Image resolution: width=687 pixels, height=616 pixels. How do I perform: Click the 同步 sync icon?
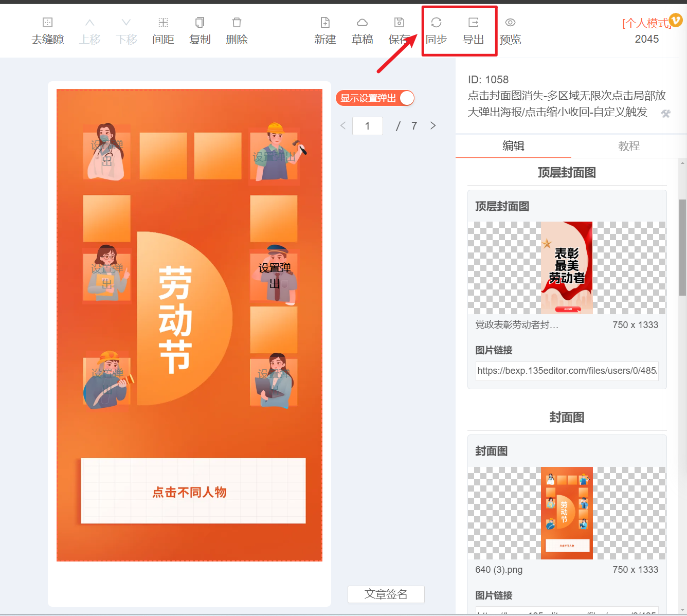point(436,23)
